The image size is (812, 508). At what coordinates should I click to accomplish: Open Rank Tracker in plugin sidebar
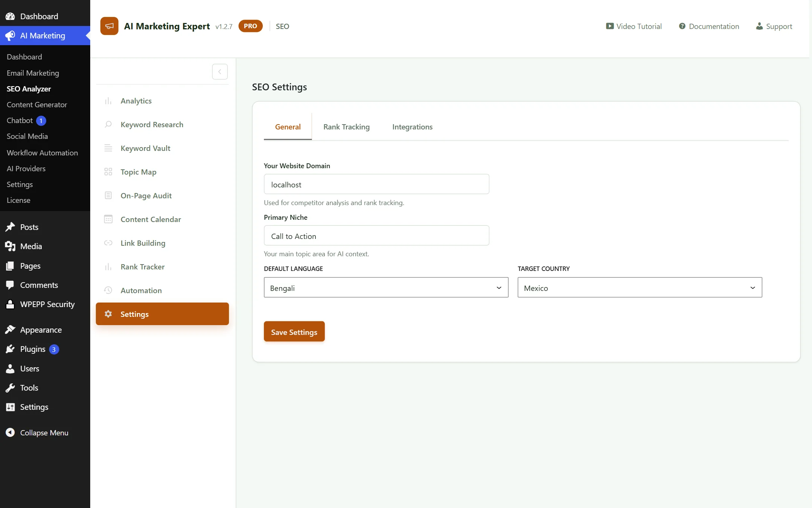point(162,267)
